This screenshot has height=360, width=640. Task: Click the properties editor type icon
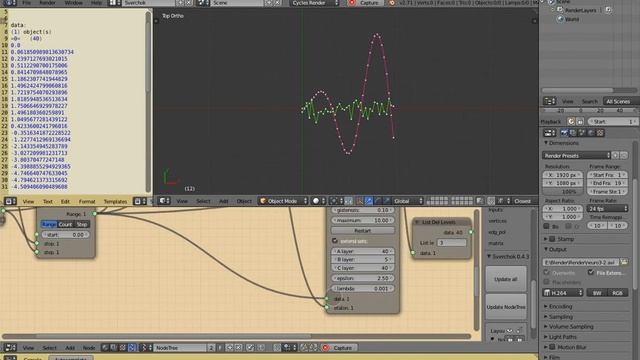(549, 133)
